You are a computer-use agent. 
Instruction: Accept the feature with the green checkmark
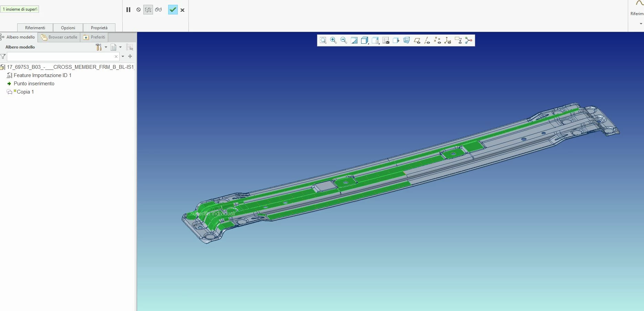[173, 10]
